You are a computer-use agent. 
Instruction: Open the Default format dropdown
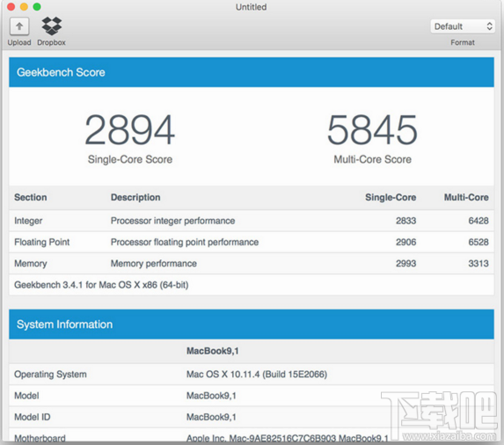coord(462,26)
